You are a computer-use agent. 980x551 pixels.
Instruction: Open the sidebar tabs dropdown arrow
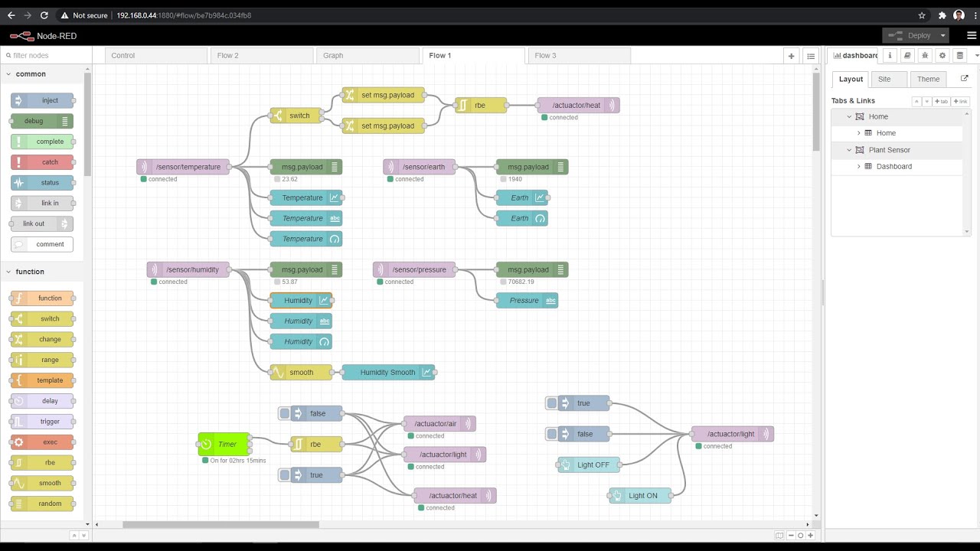point(977,56)
